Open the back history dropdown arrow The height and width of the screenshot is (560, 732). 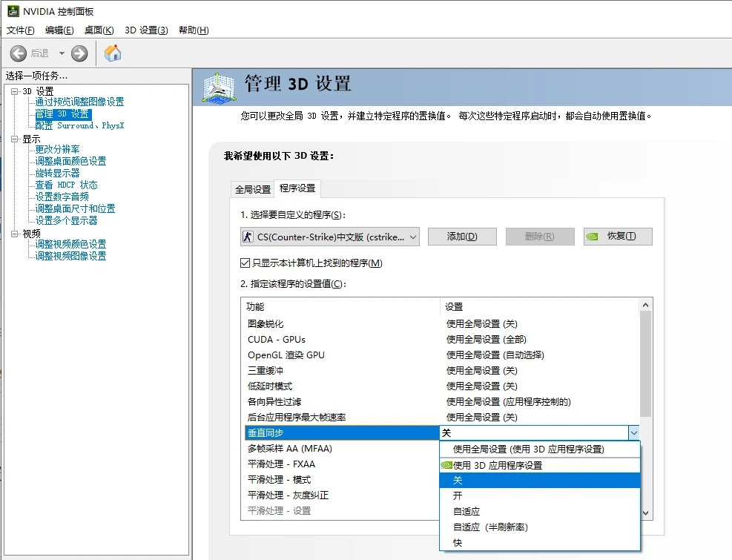62,53
